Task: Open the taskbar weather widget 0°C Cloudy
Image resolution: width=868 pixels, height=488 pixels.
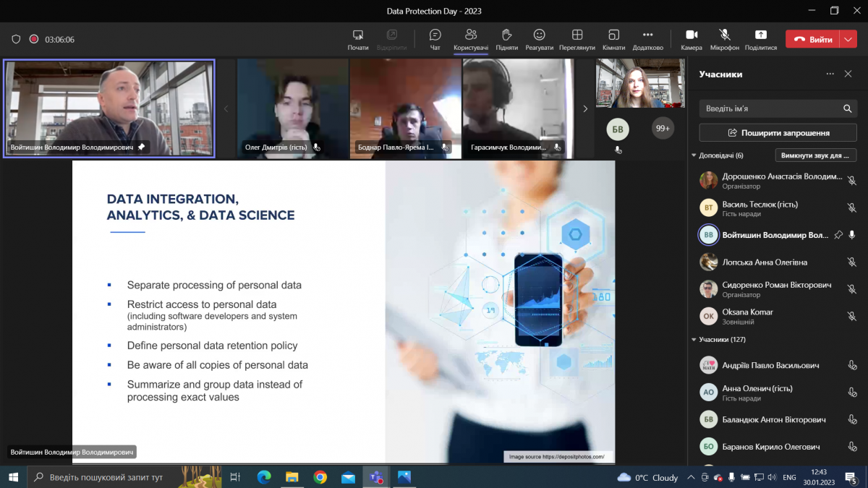Action: pyautogui.click(x=647, y=477)
